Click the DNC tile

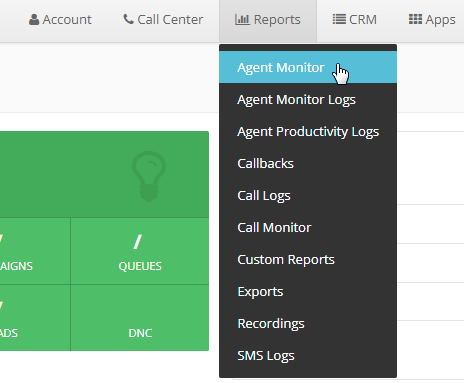click(x=140, y=318)
